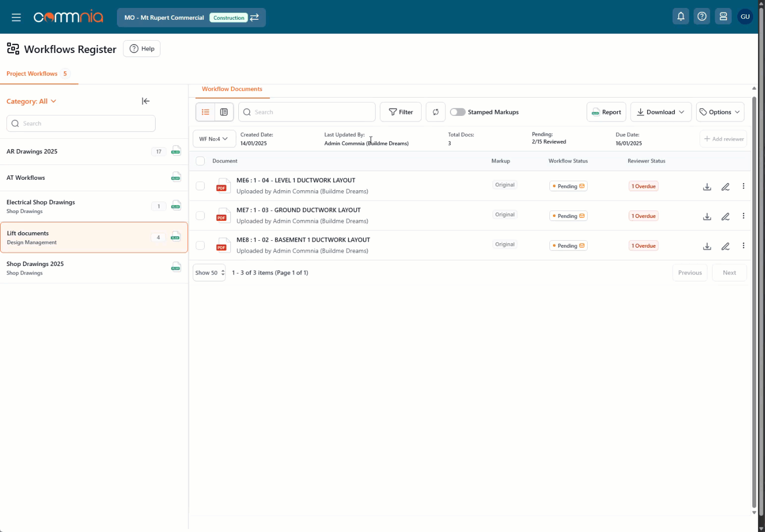
Task: Export AR Drawings 2025 to Excel
Action: (176, 152)
